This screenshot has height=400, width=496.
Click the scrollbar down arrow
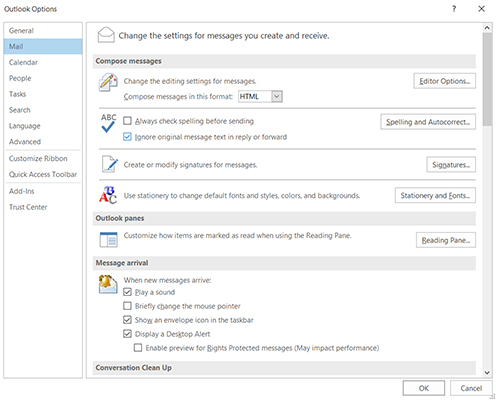[x=487, y=372]
